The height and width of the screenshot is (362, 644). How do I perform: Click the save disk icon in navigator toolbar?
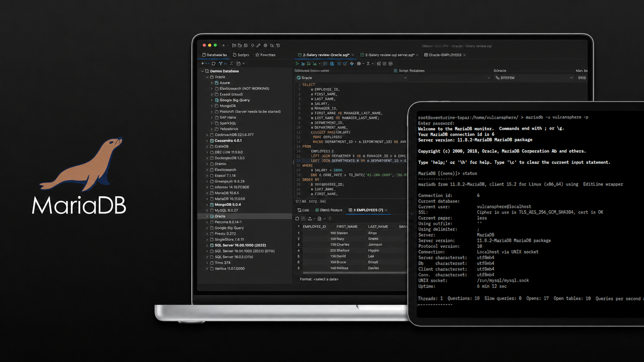[238, 63]
